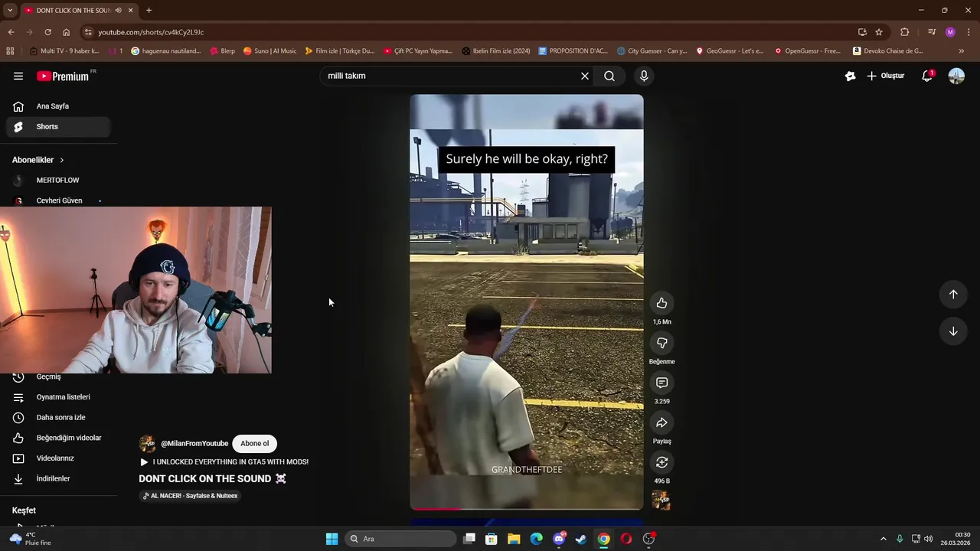Screen dimensions: 980x551
Task: Run search with magnifier button
Action: point(609,76)
